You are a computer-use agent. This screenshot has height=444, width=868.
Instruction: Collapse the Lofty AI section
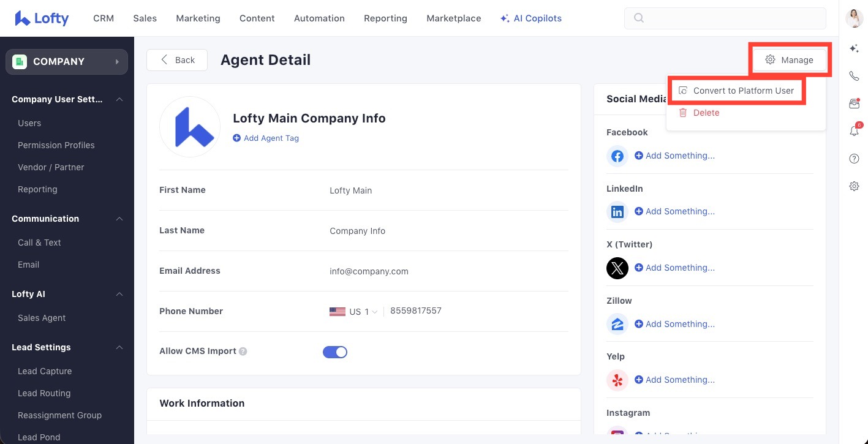click(119, 294)
